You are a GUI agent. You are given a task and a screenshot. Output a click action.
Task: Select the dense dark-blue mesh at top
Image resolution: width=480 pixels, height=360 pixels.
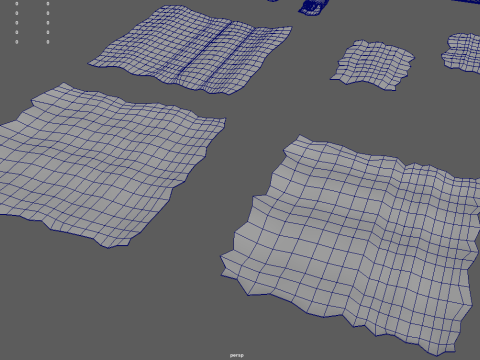(x=313, y=7)
